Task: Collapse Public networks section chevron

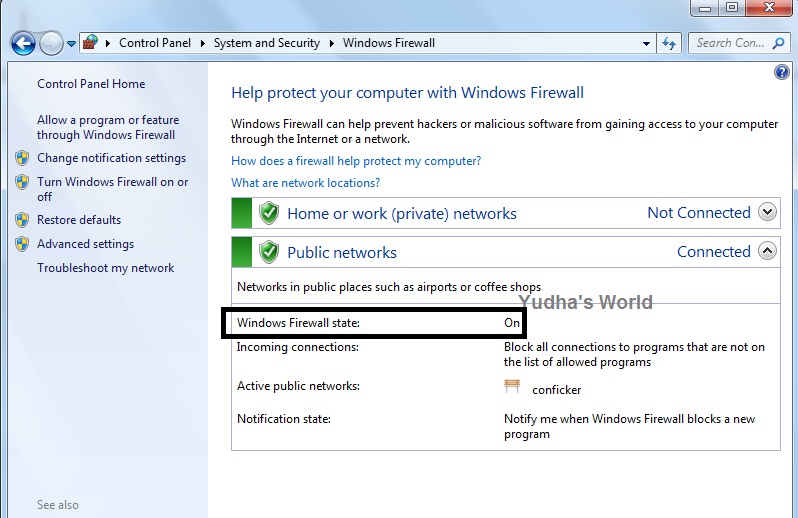Action: point(767,250)
